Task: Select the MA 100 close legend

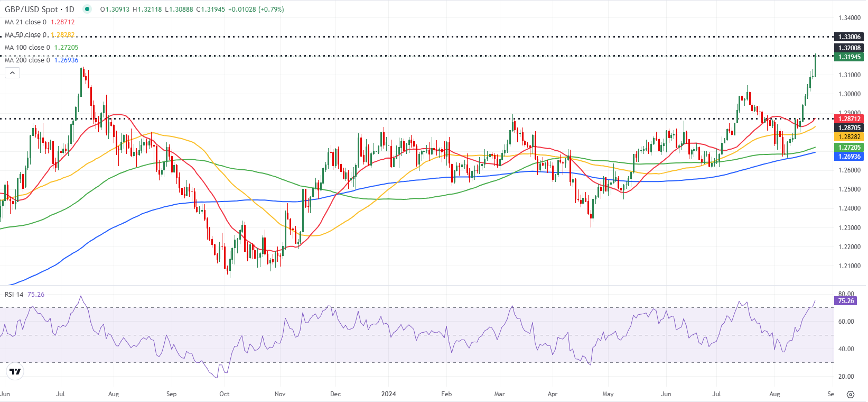Action: point(41,48)
